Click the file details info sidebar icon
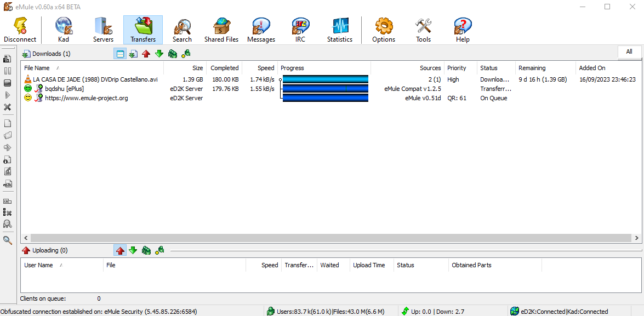Viewport: 644px width, 316px height. pos(7,159)
